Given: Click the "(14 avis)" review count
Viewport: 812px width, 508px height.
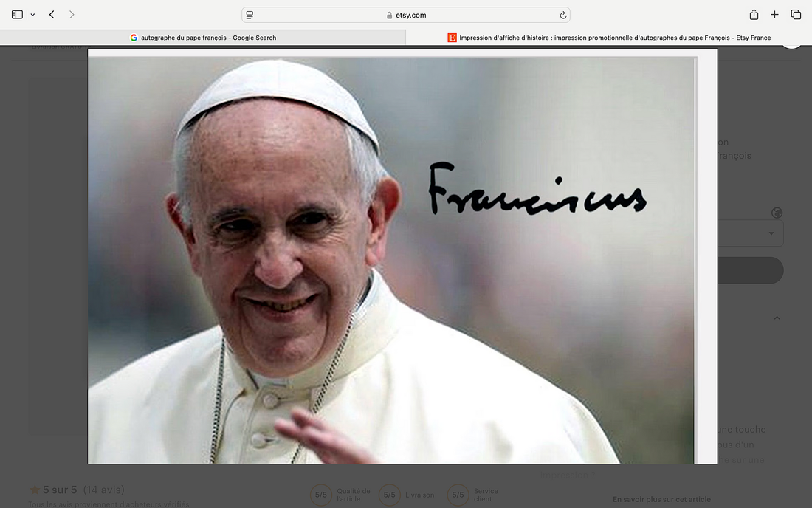Looking at the screenshot, I should click(103, 490).
